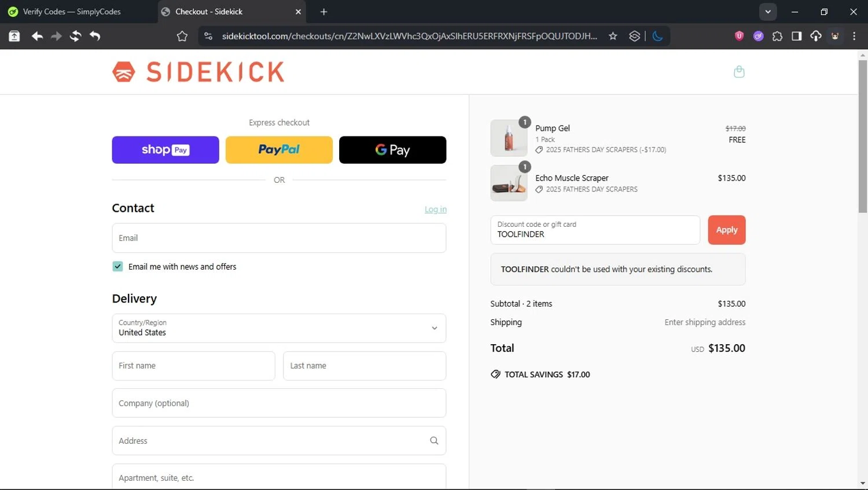Click the Log in link
Image resolution: width=868 pixels, height=490 pixels.
coord(436,209)
